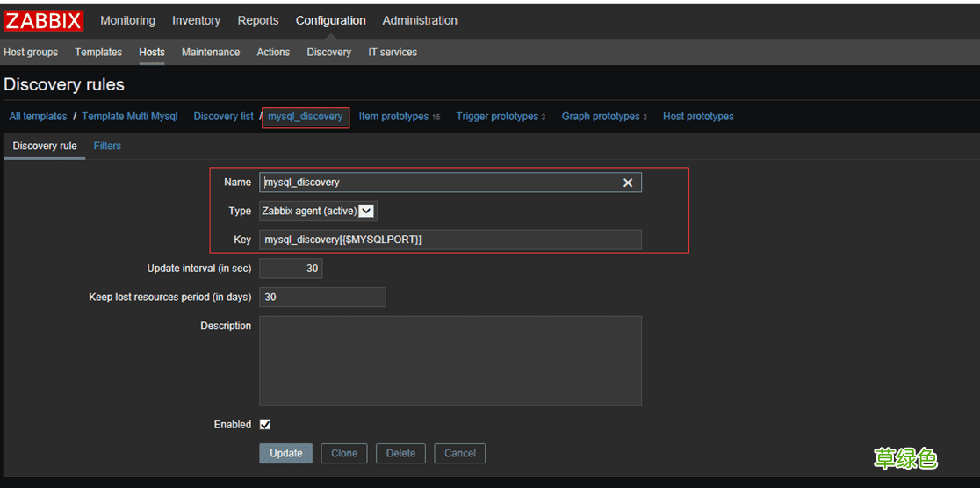
Task: Navigate to Template Multi Mysql
Action: (x=130, y=117)
